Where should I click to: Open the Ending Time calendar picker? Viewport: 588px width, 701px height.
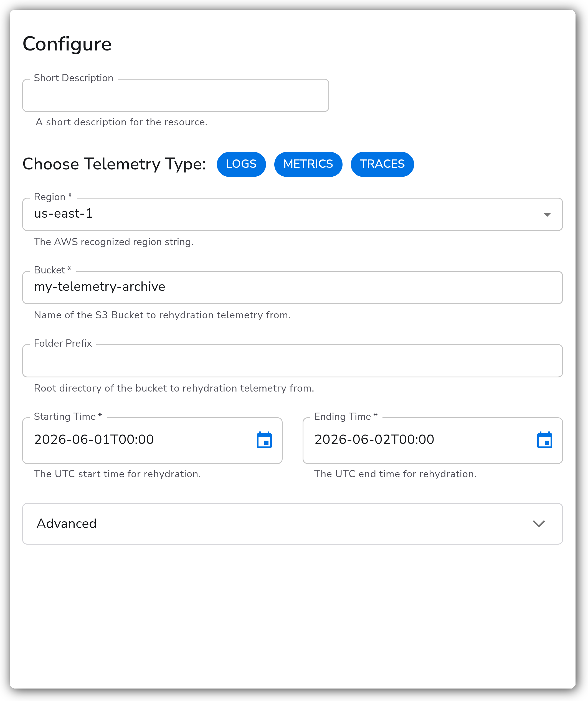(544, 440)
